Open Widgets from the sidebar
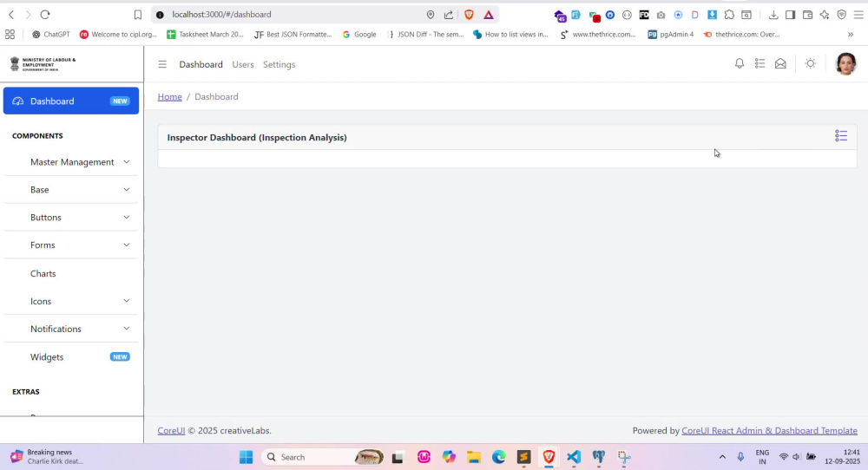868x470 pixels. click(71, 357)
